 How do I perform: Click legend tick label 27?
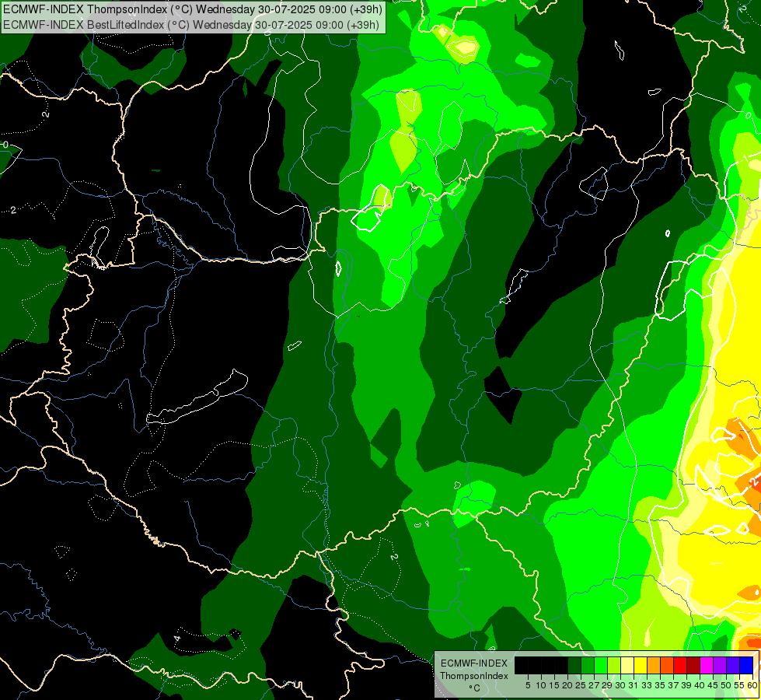pyautogui.click(x=594, y=685)
